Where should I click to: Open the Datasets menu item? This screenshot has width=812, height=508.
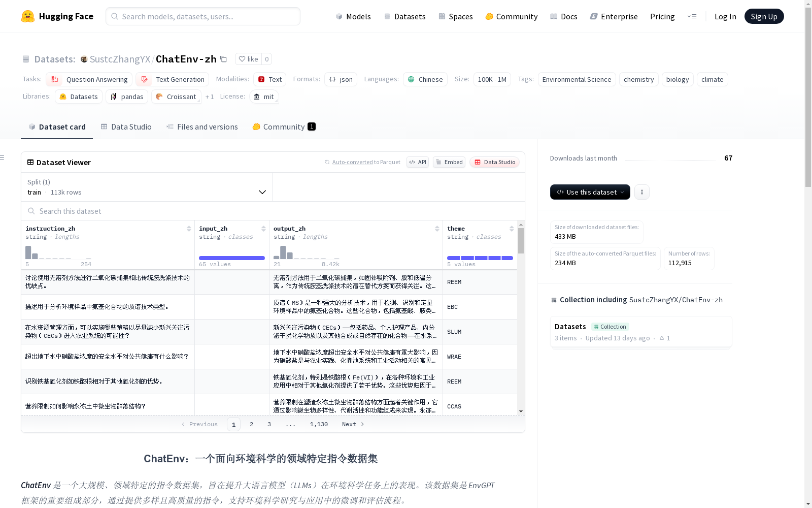[x=404, y=16]
